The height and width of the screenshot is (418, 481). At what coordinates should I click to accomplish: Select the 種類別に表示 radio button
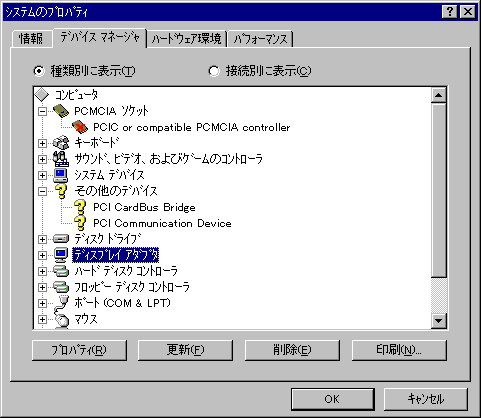click(39, 71)
